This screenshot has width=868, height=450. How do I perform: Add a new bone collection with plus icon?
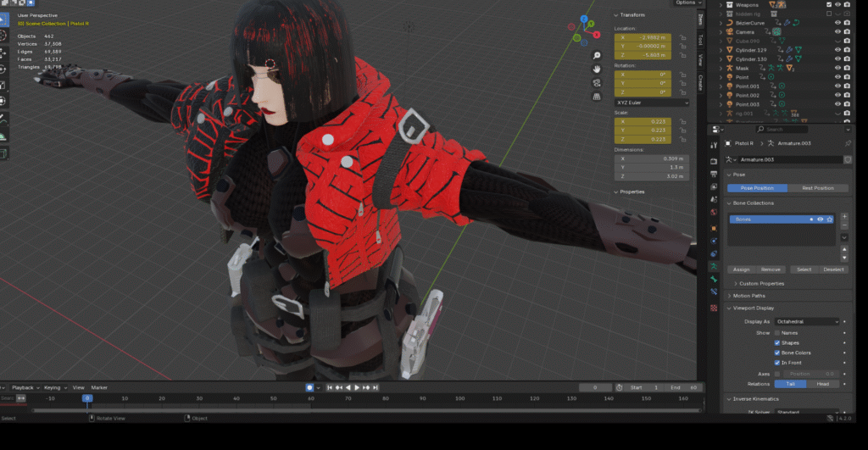(844, 217)
